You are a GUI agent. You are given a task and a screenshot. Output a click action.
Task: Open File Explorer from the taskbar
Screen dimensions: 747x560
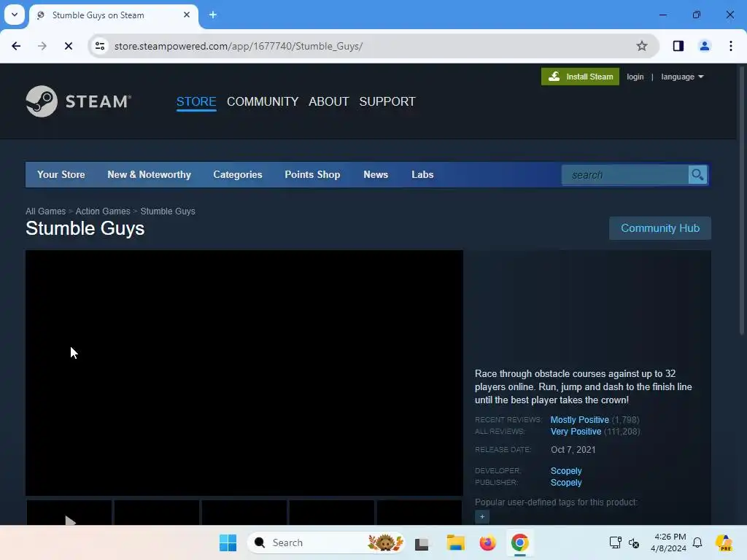click(x=455, y=542)
